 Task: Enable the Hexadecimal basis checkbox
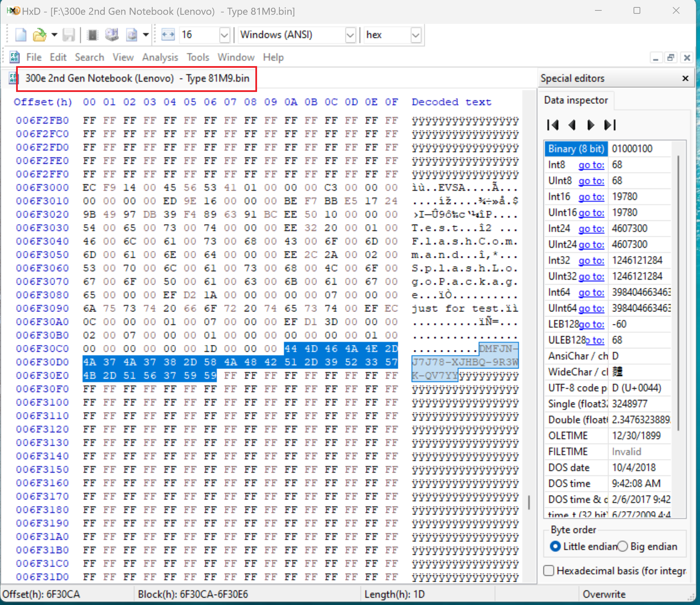click(549, 570)
